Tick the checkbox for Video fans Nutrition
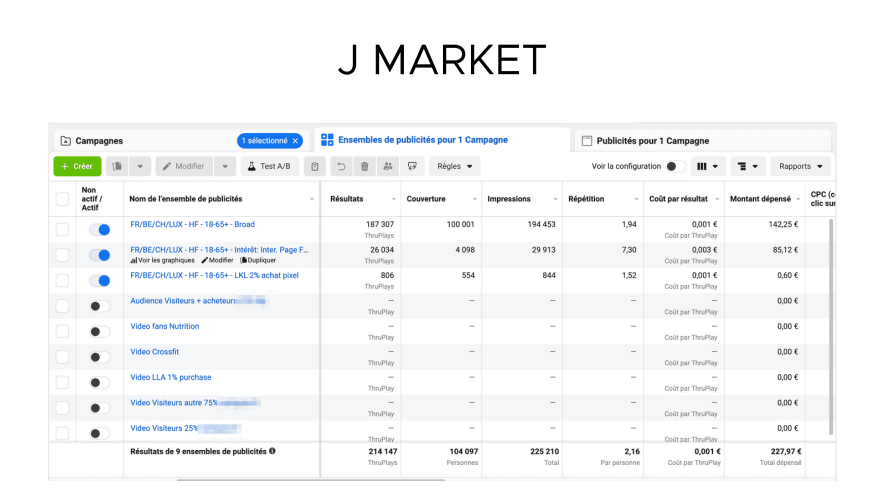The width and height of the screenshot is (881, 488). point(62,331)
